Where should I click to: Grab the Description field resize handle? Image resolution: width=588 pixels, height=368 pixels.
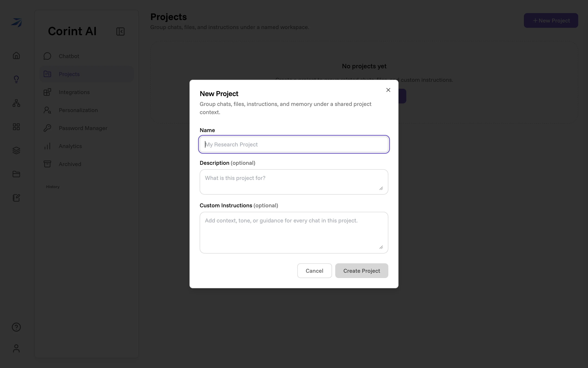point(381,188)
